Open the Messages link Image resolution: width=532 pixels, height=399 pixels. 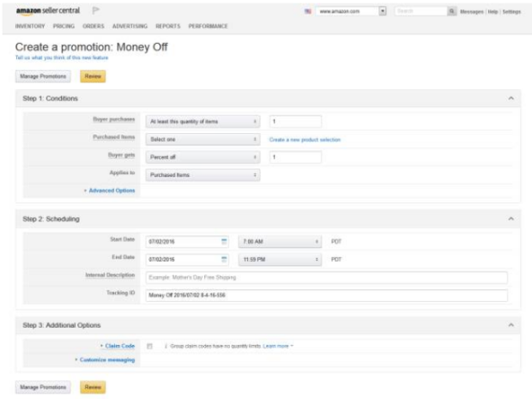(x=472, y=11)
